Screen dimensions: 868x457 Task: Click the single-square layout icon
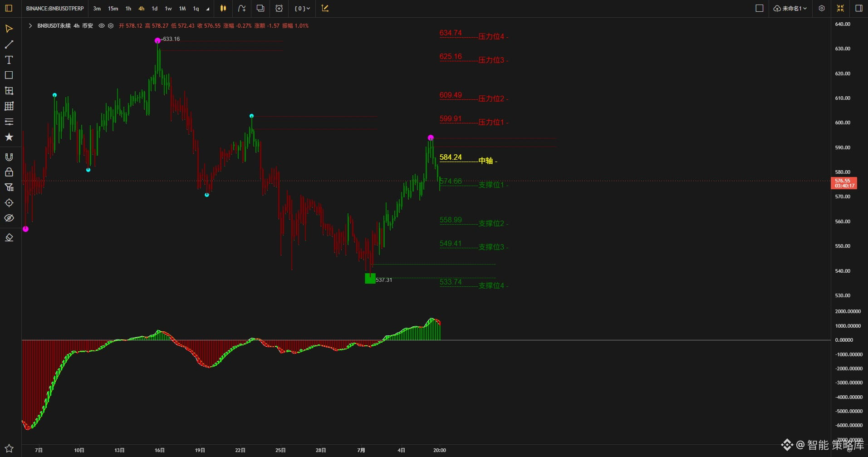[x=760, y=8]
